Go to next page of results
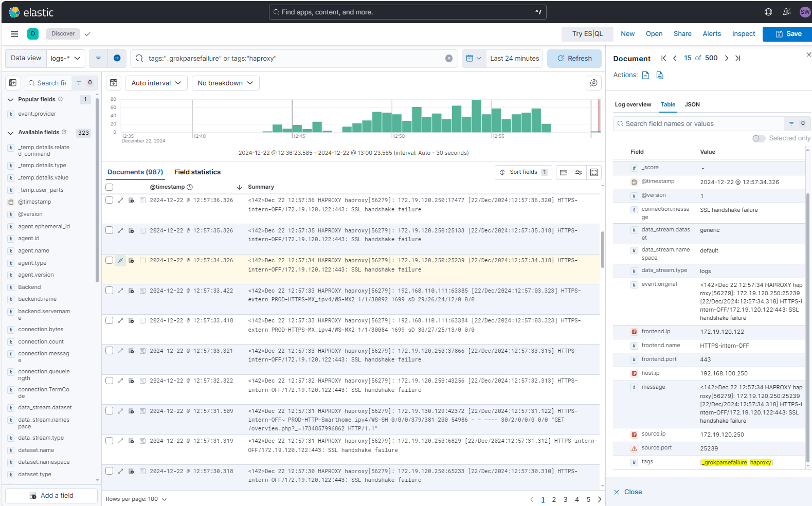This screenshot has width=812, height=506. coord(600,499)
